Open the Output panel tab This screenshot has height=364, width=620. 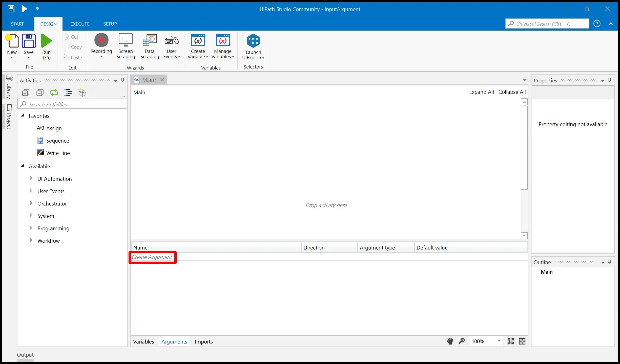coord(25,355)
